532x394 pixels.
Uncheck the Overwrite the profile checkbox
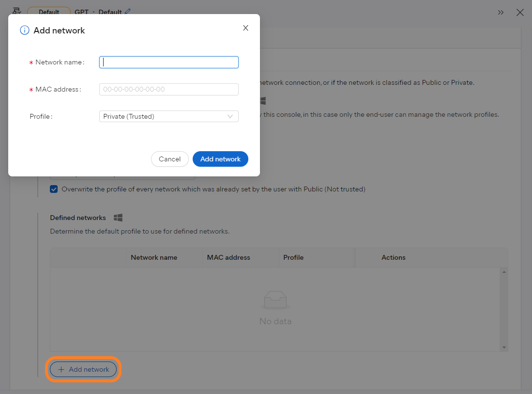[54, 189]
